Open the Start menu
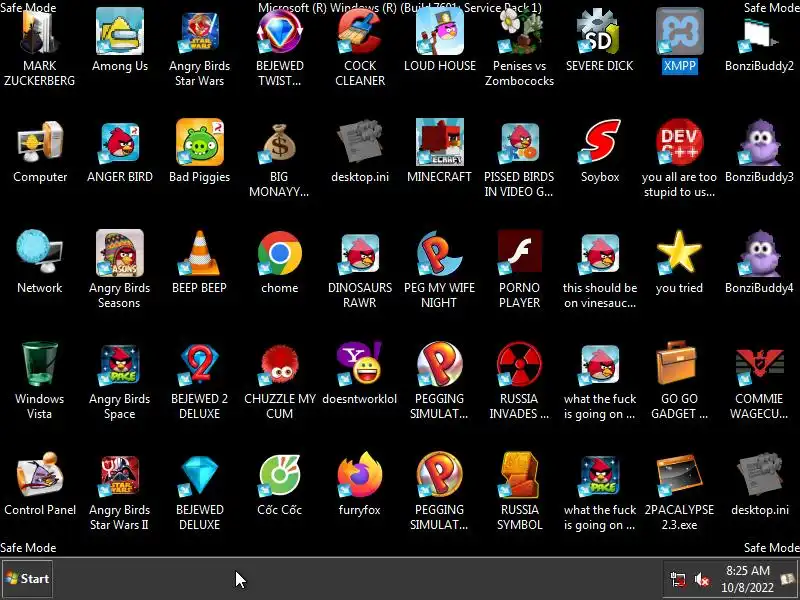The image size is (800, 600). click(27, 579)
